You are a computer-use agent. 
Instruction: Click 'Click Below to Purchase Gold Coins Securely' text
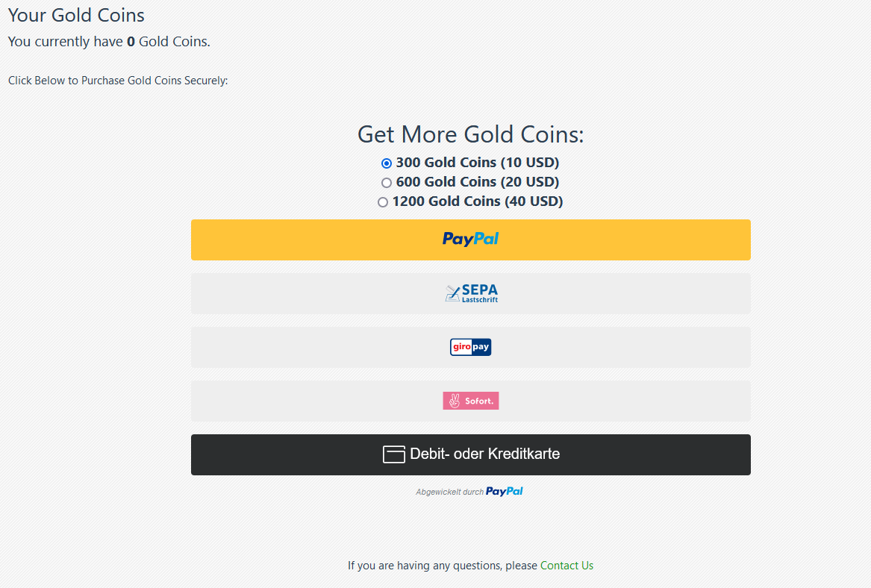pyautogui.click(x=118, y=81)
